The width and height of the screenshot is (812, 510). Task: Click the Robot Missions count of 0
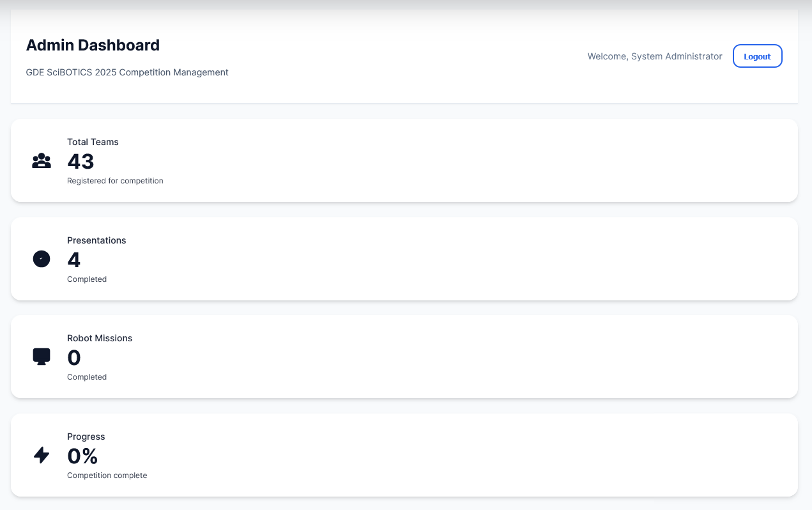point(74,358)
